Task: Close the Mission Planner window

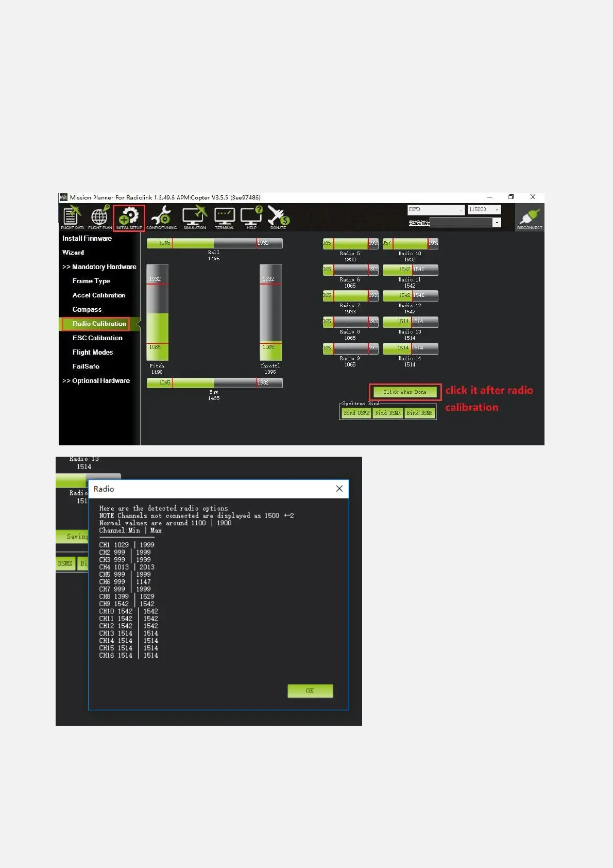Action: click(533, 197)
